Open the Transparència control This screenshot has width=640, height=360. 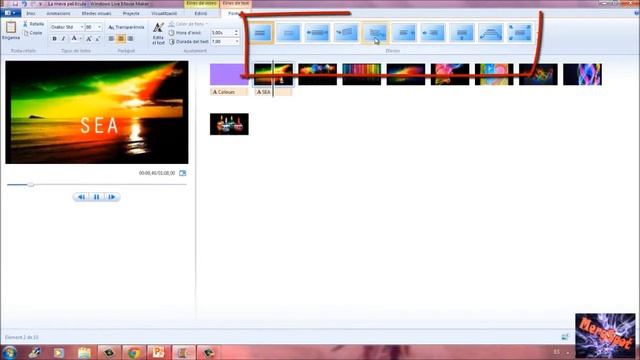[127, 27]
